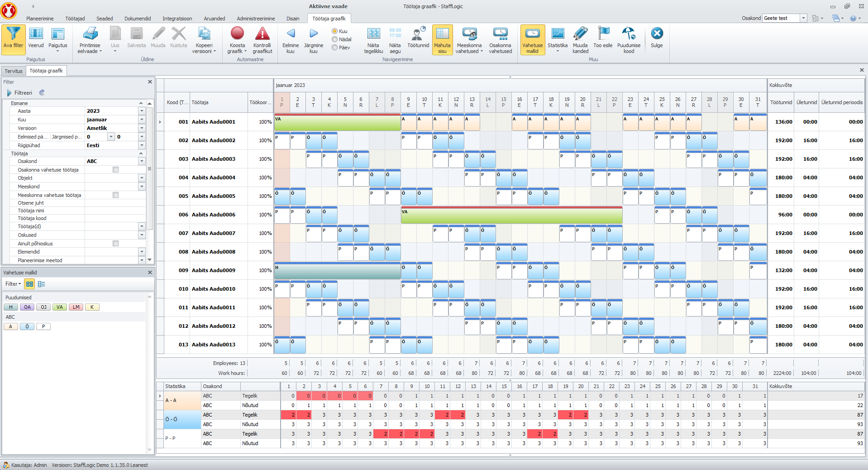The height and width of the screenshot is (470, 868).
Task: Click the Töötaja nimi filter input
Action: point(115,211)
